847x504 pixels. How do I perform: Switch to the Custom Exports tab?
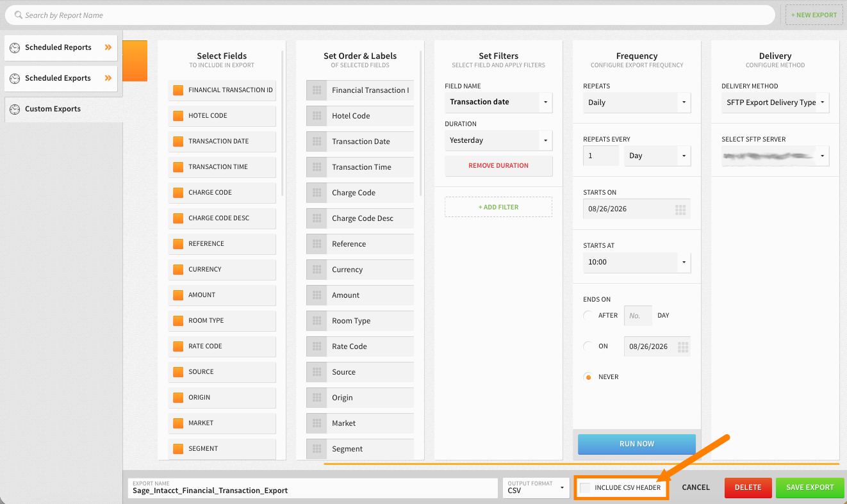click(x=63, y=109)
